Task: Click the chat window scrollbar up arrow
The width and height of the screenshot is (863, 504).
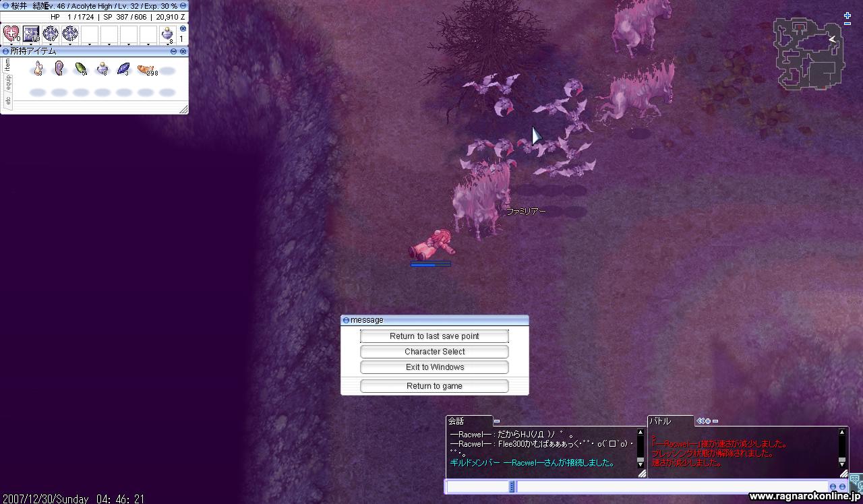Action: coord(641,433)
